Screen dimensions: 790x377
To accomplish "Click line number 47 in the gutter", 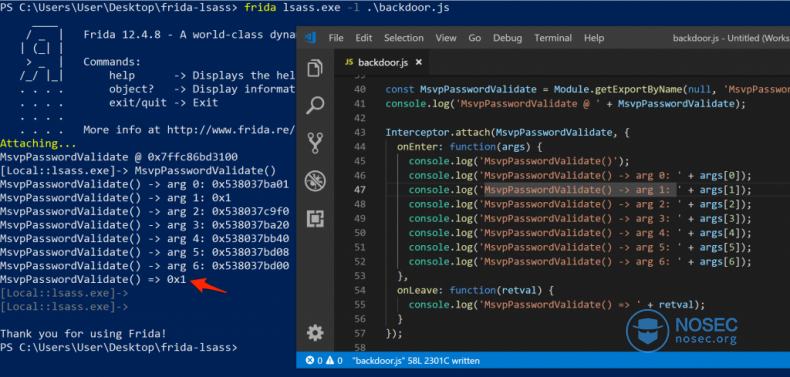I will pyautogui.click(x=360, y=190).
